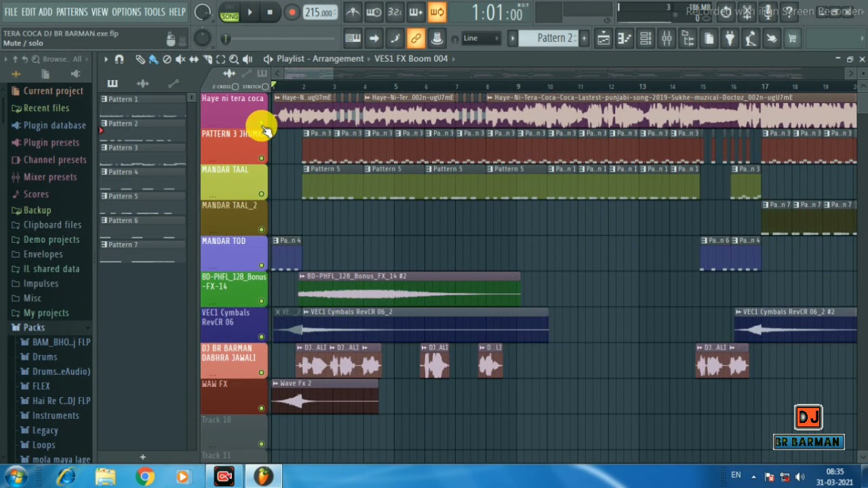Open the EDIT menu
The width and height of the screenshot is (868, 488).
pos(28,12)
